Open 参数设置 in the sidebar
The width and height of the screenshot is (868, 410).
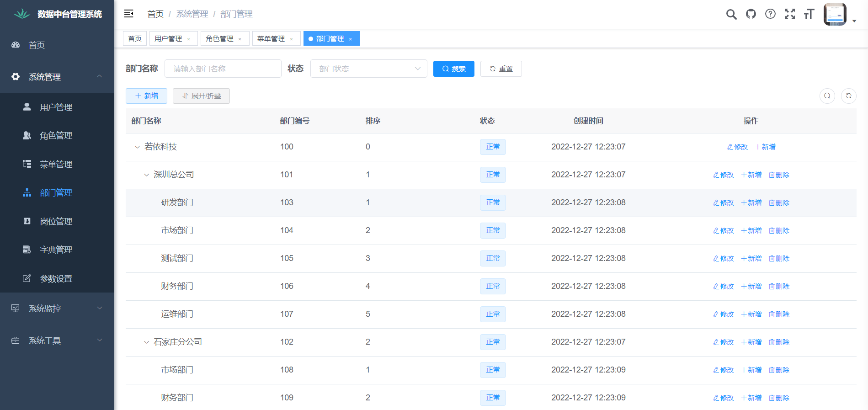coord(57,278)
